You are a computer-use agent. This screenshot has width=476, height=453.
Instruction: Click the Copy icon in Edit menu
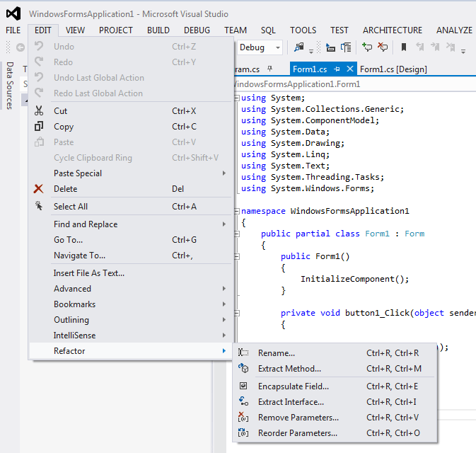coord(39,126)
